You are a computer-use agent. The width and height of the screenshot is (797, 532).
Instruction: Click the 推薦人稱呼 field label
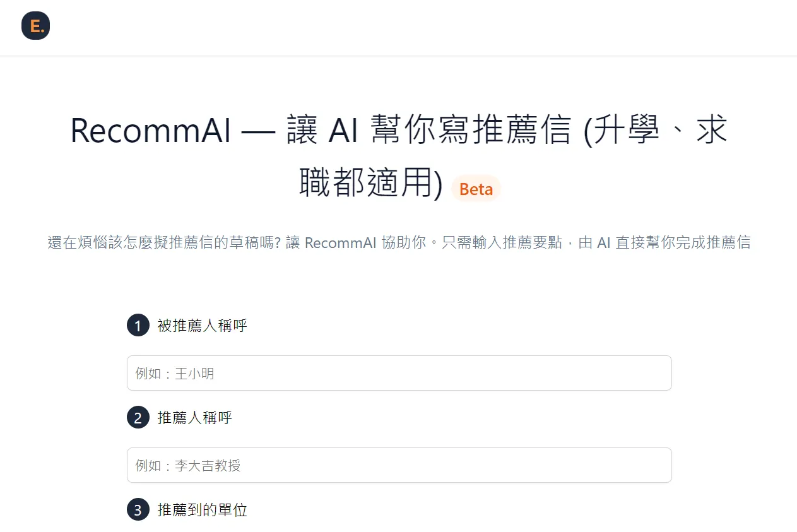pos(194,418)
